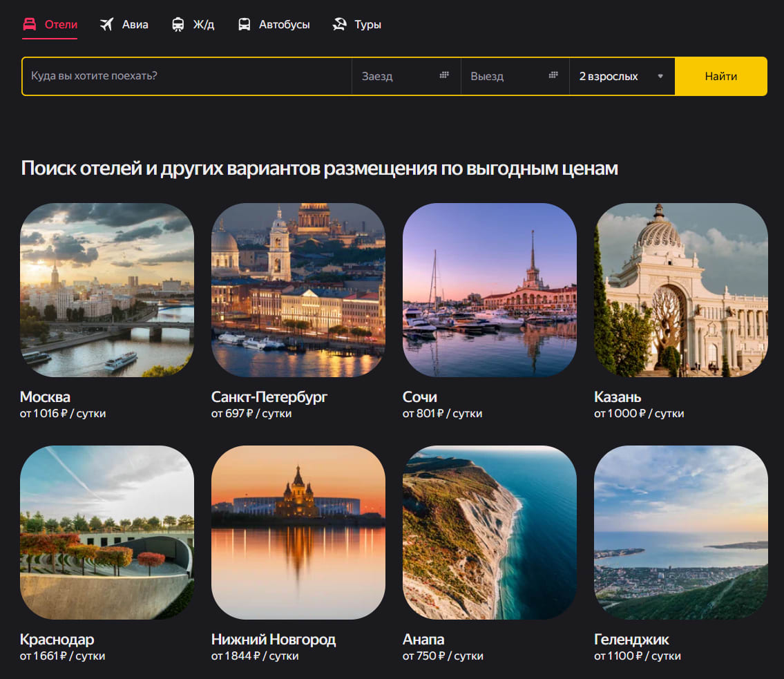784x679 pixels.
Task: Open the Краснодар park photo thumbnail
Action: tap(107, 533)
